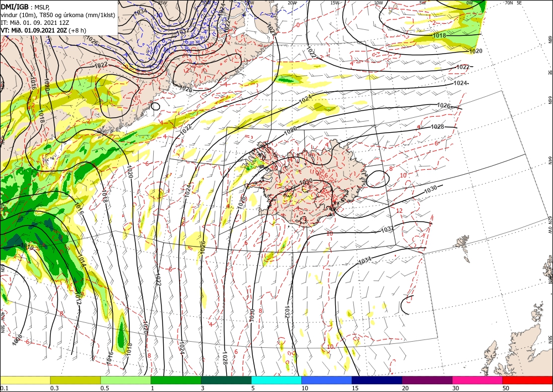Click the "30" legend value label

click(456, 388)
